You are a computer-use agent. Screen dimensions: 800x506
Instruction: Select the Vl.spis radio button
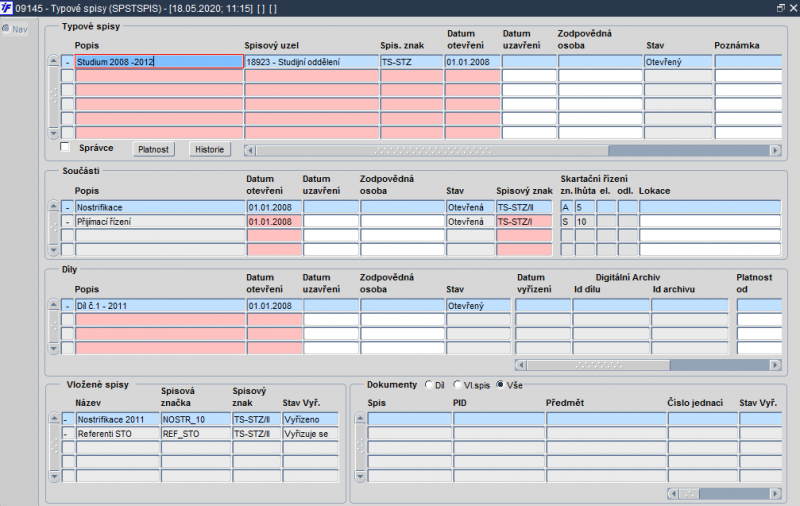click(x=457, y=385)
